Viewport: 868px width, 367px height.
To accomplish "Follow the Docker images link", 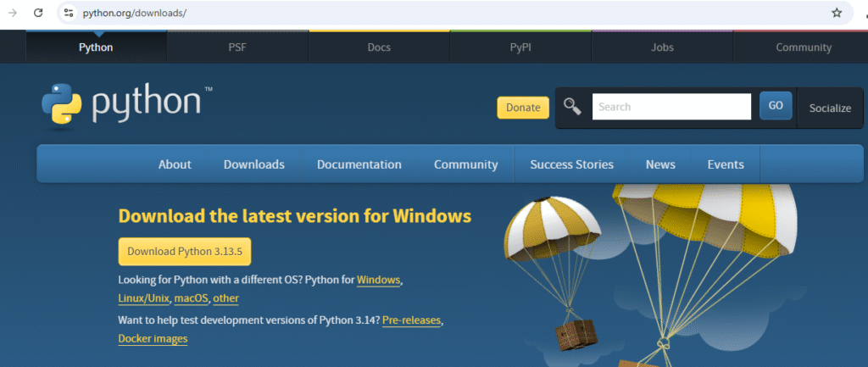I will point(153,338).
